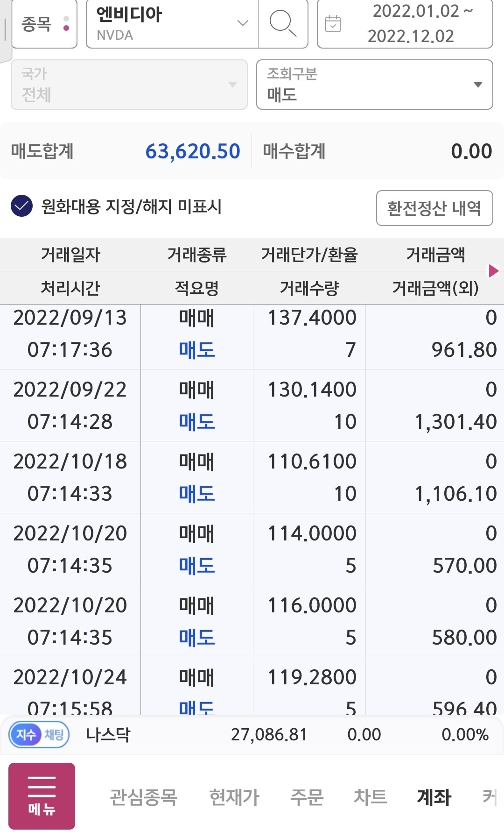Screen dimensions: 504x838
Task: Open the 국가 전체 dropdown
Action: click(129, 85)
